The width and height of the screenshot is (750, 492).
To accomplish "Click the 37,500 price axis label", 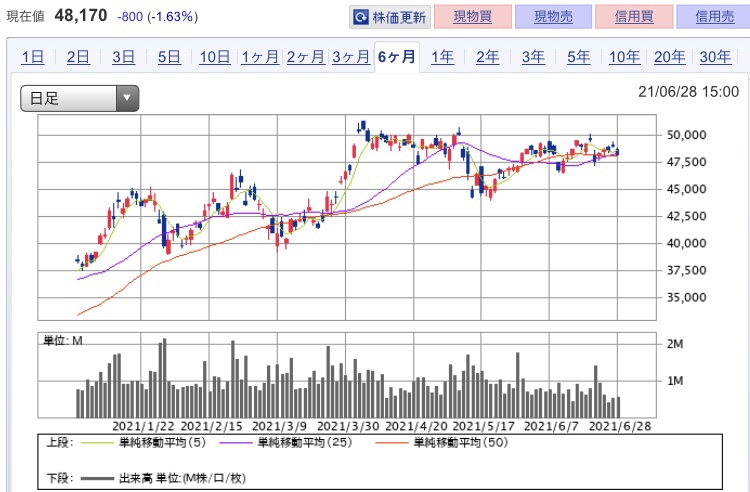I will tap(686, 271).
